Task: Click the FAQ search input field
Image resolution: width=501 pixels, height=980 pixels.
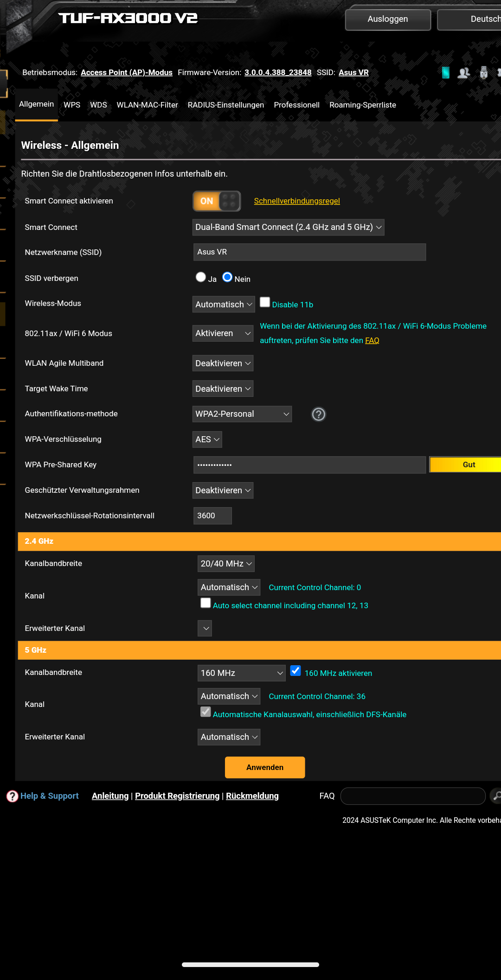Action: (x=413, y=796)
